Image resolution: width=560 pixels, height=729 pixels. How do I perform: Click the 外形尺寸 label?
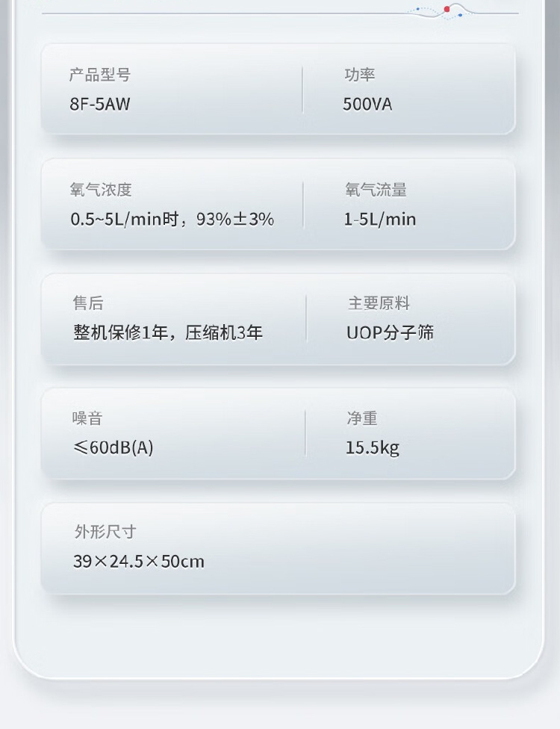105,532
